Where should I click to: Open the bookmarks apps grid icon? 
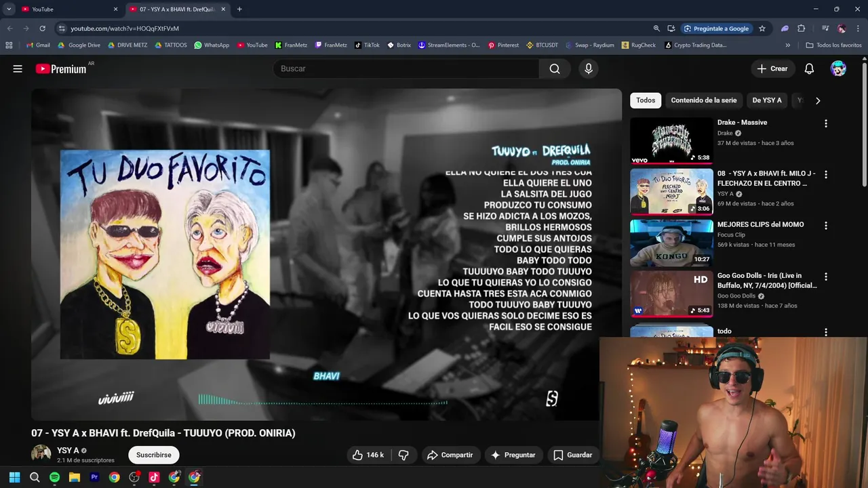click(x=9, y=45)
